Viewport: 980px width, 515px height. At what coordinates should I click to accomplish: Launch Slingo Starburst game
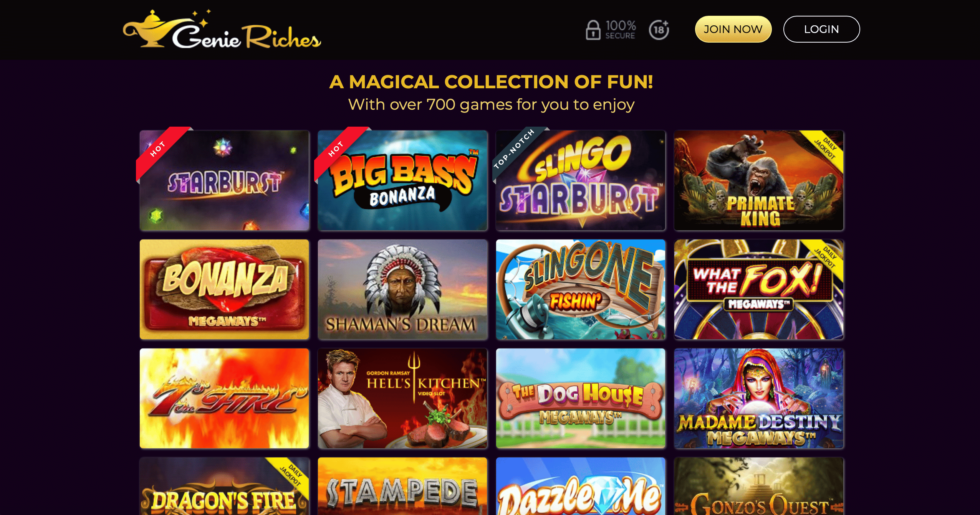click(581, 180)
